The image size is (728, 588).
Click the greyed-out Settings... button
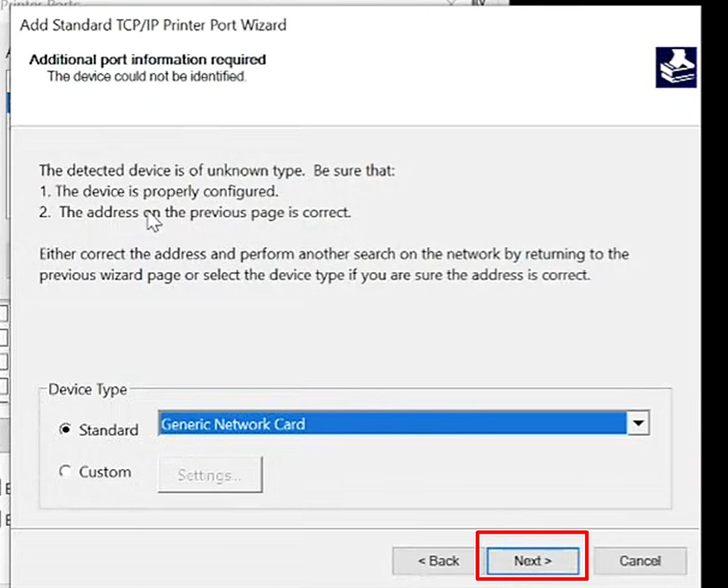[210, 474]
